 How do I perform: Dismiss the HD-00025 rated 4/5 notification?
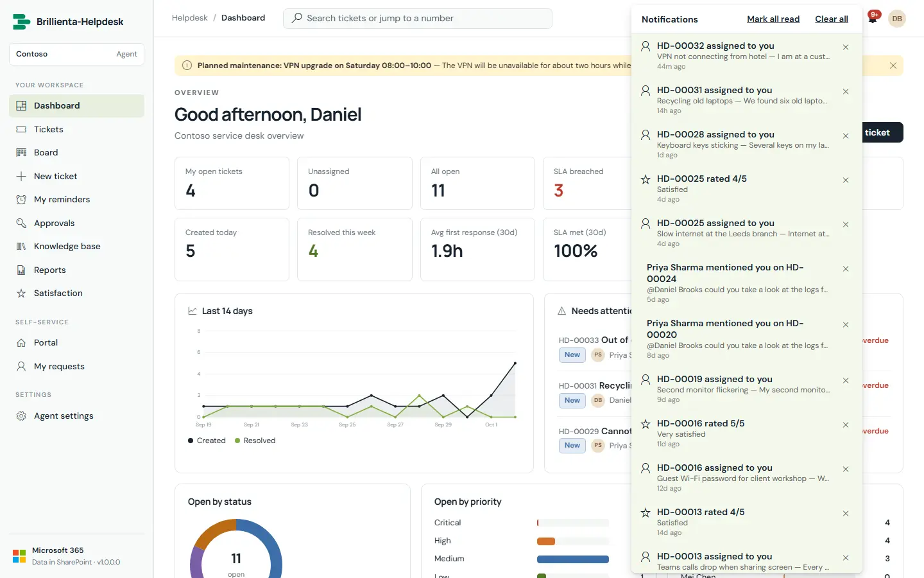pos(846,180)
